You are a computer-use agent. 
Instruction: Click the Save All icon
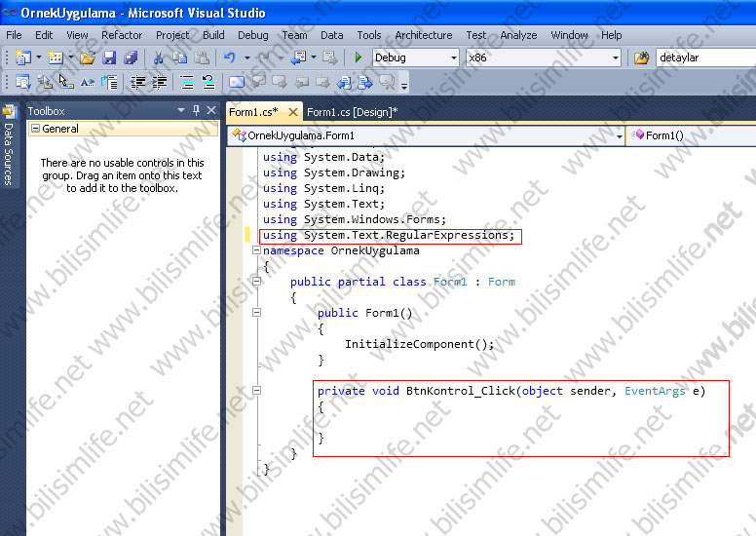(131, 57)
